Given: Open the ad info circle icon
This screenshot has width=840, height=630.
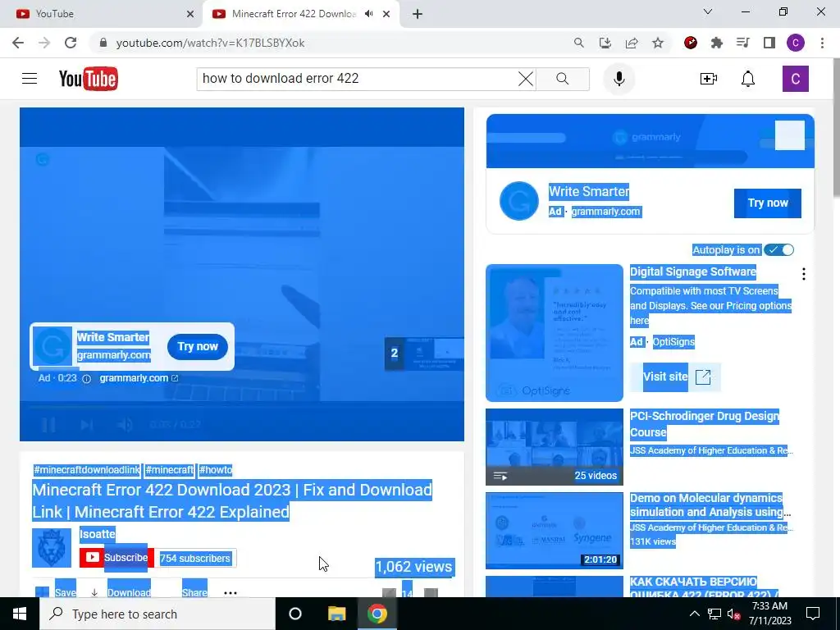Looking at the screenshot, I should click(x=86, y=379).
